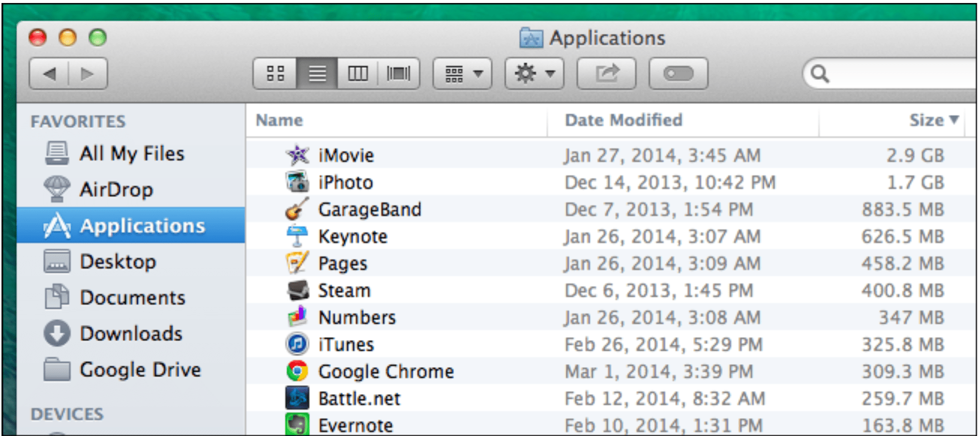Screen dimensions: 980x436
Task: Click the Keynote podium icon
Action: [x=297, y=236]
